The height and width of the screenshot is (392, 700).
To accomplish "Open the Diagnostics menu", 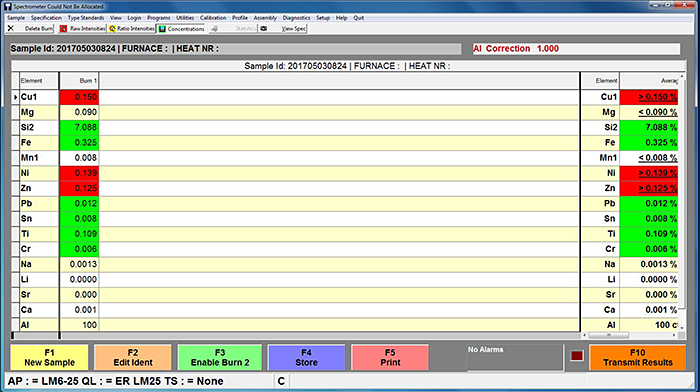I will tap(296, 18).
